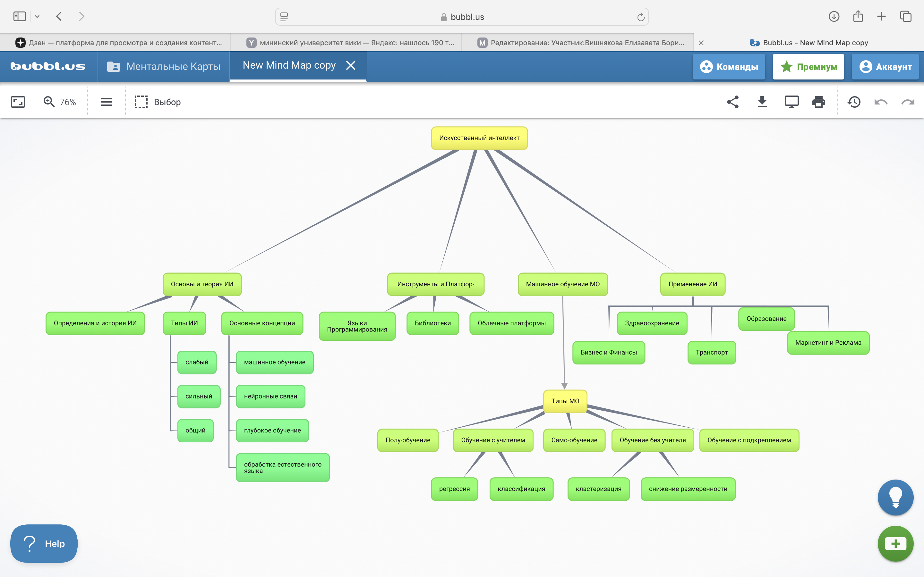This screenshot has width=924, height=577.
Task: Click the lightbulb hints button
Action: pyautogui.click(x=895, y=497)
